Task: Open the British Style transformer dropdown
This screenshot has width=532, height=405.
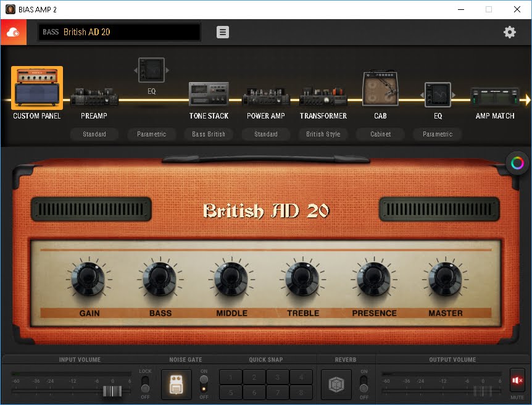Action: pos(323,134)
